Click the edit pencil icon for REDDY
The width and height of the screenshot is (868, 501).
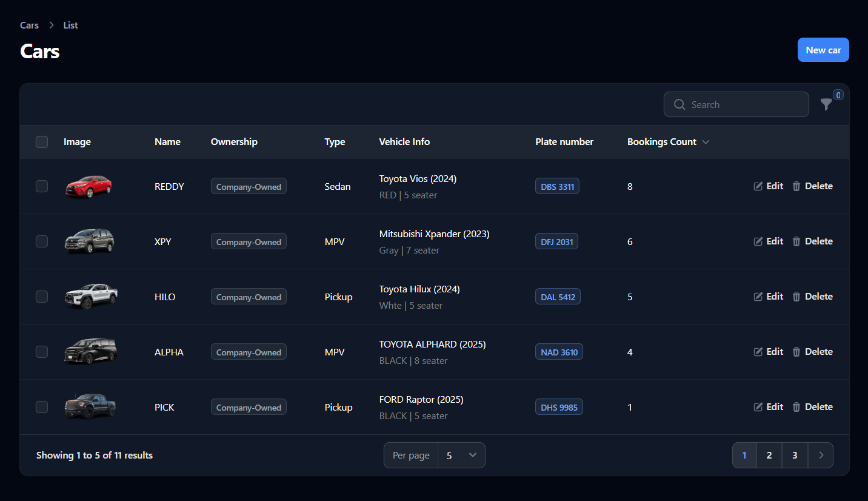(758, 186)
